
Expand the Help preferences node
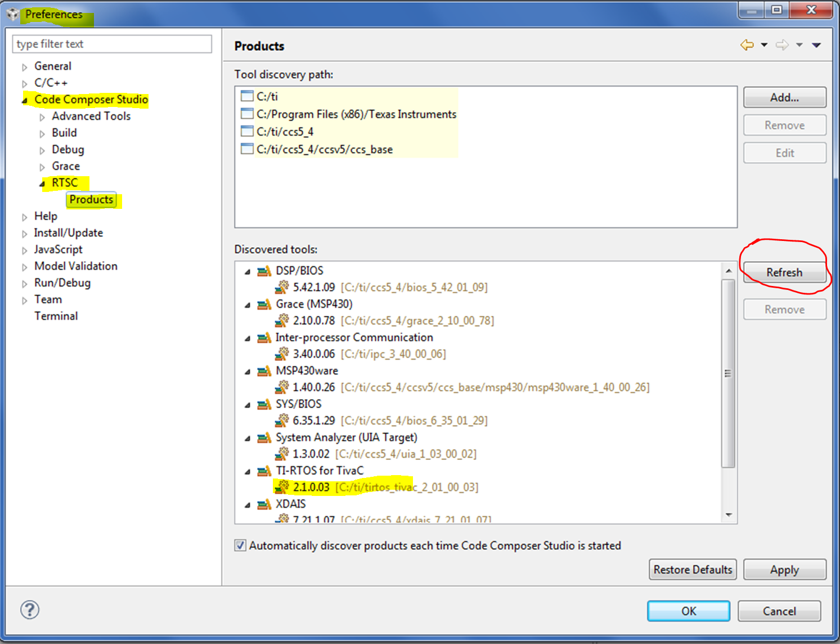(x=24, y=217)
